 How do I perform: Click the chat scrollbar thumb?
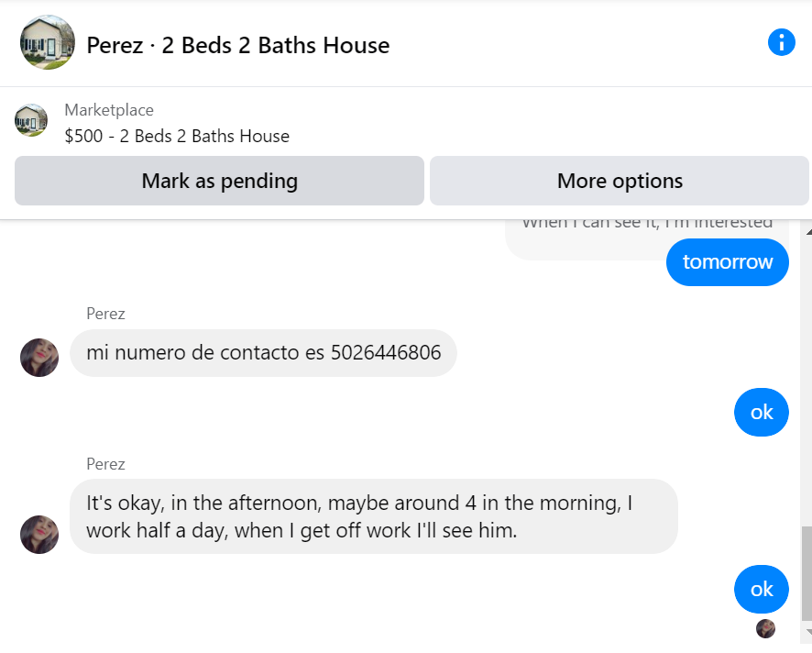806,573
